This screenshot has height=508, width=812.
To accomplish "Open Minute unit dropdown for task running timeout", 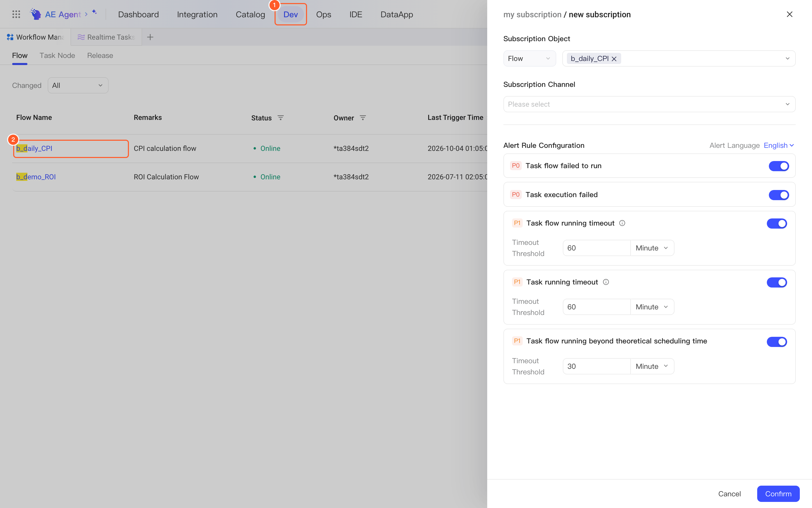I will click(x=652, y=307).
